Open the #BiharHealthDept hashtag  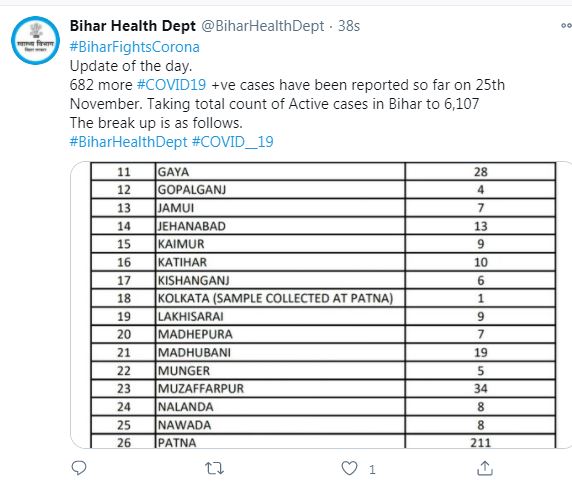pyautogui.click(x=128, y=142)
